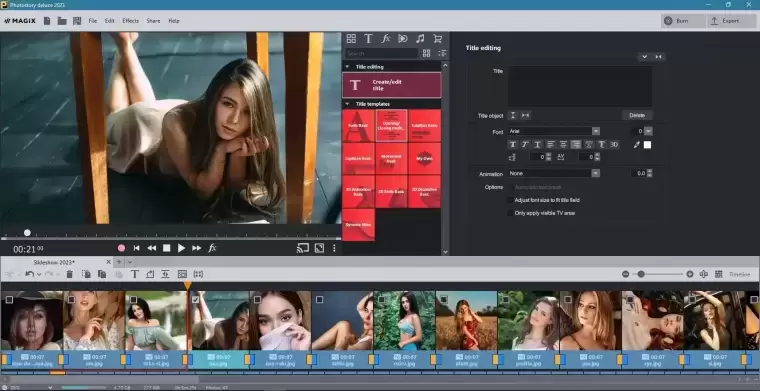Open the DVD disc type dropdown in status bar

coord(50,388)
